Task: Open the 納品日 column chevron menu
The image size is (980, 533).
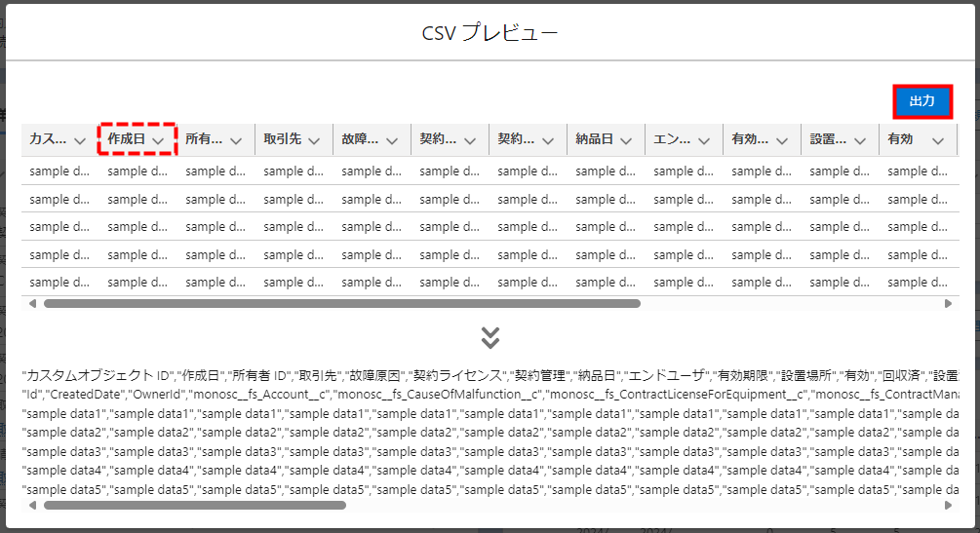Action: click(x=626, y=140)
